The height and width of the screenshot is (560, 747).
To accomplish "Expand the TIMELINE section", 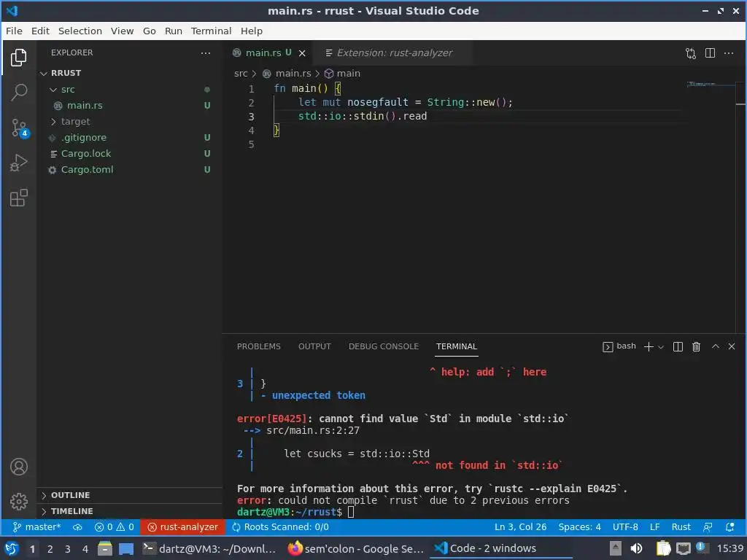I will point(128,511).
